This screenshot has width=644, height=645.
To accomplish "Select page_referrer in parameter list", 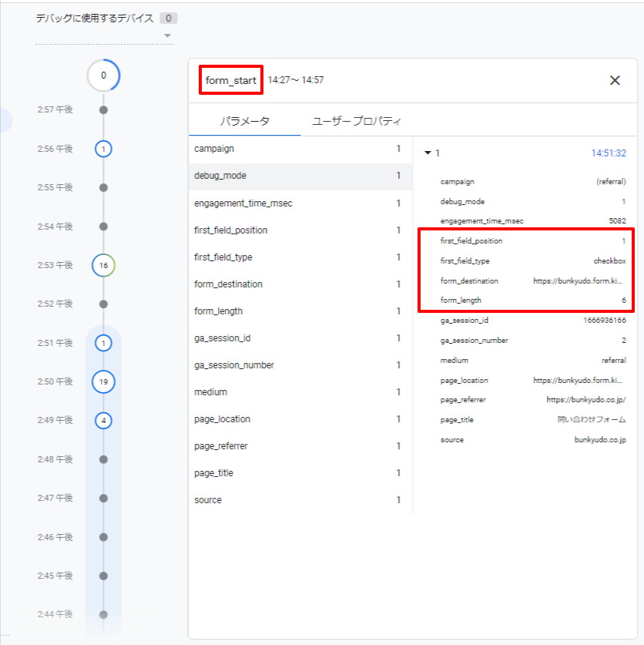I will [x=300, y=446].
